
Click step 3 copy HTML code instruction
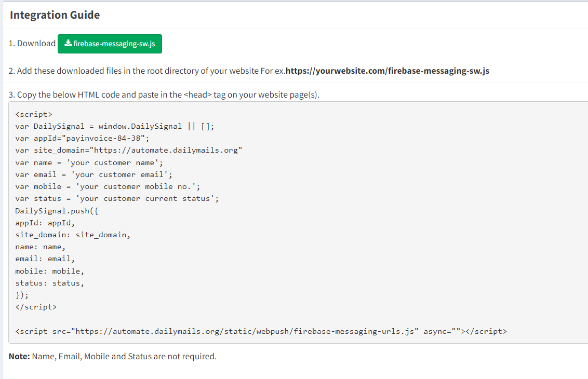(164, 94)
